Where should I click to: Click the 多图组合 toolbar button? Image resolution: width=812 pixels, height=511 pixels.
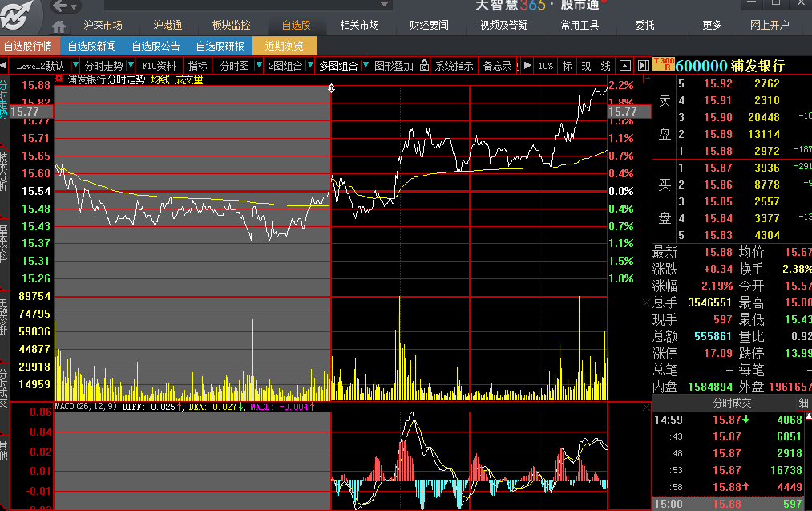tap(338, 66)
